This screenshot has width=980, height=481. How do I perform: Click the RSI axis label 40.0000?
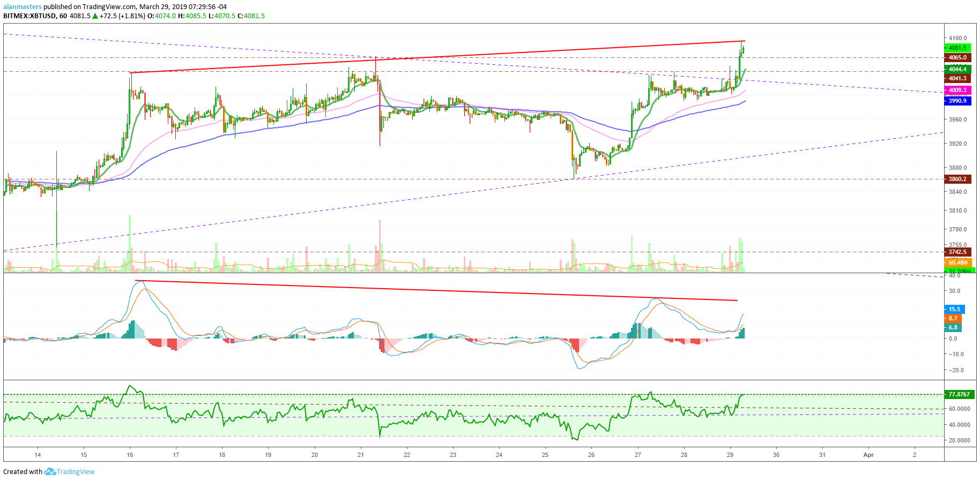coord(959,425)
